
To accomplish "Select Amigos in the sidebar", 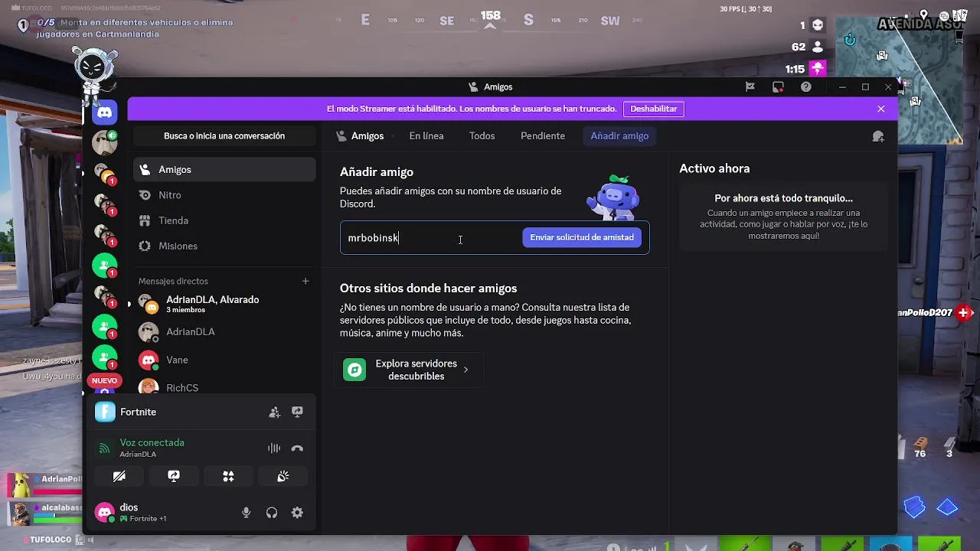I will point(224,169).
